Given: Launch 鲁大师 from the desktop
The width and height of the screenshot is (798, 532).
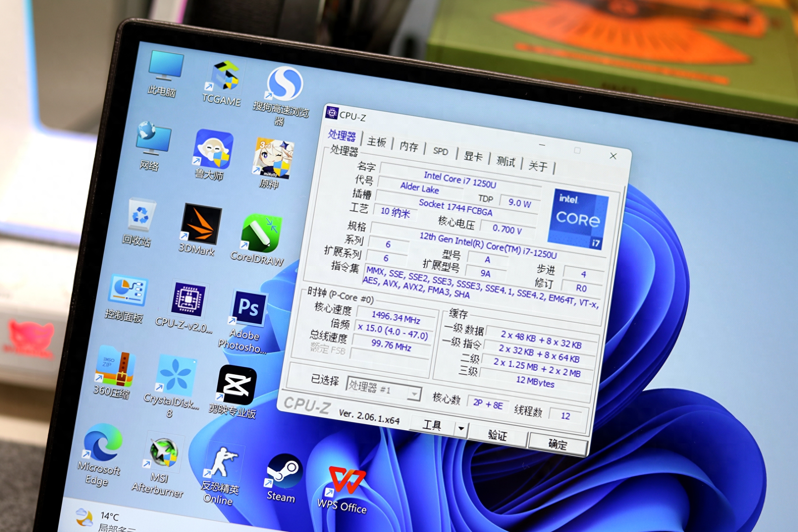Looking at the screenshot, I should [212, 155].
